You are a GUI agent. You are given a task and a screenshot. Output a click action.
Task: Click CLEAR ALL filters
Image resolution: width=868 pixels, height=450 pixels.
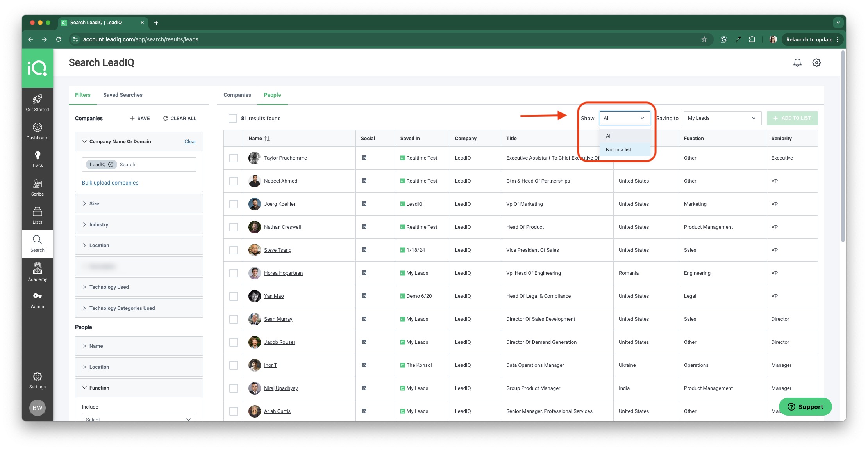pyautogui.click(x=180, y=119)
